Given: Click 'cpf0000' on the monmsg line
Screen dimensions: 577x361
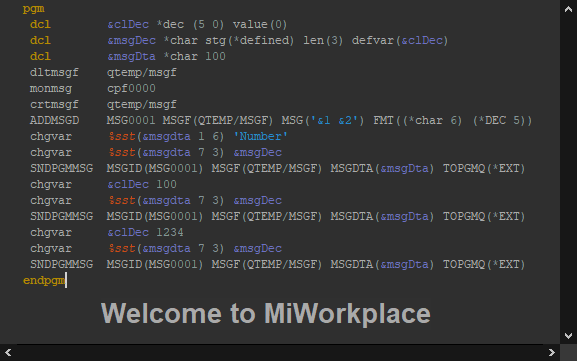Looking at the screenshot, I should click(131, 89).
